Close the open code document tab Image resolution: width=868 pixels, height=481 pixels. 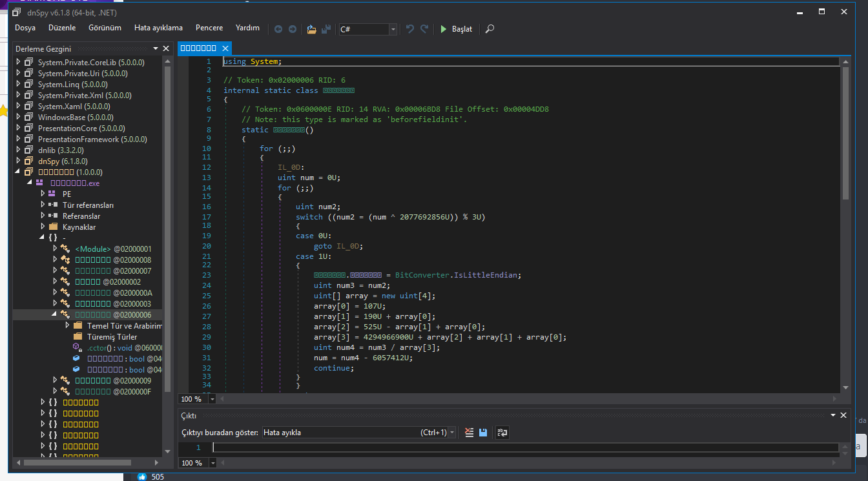[x=225, y=48]
